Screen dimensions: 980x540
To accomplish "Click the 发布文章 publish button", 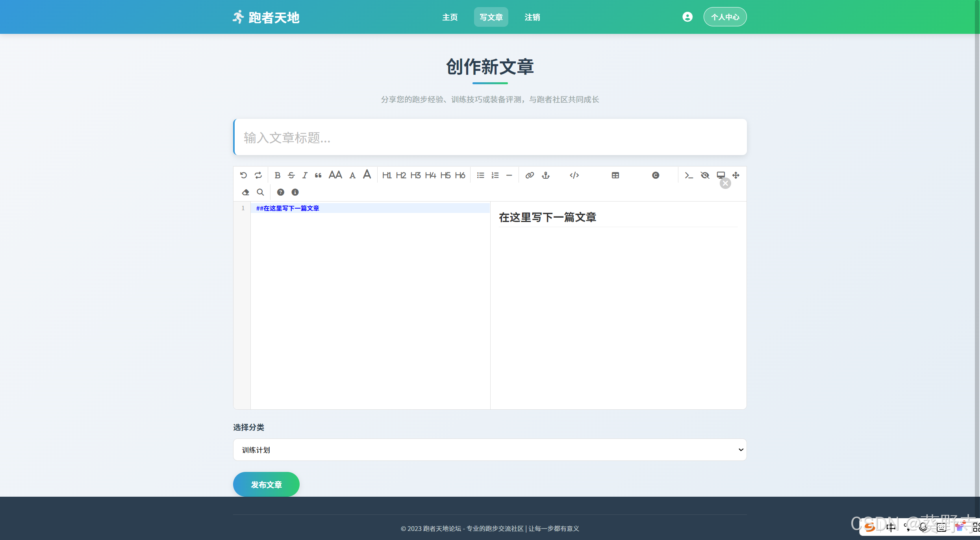I will click(x=266, y=485).
